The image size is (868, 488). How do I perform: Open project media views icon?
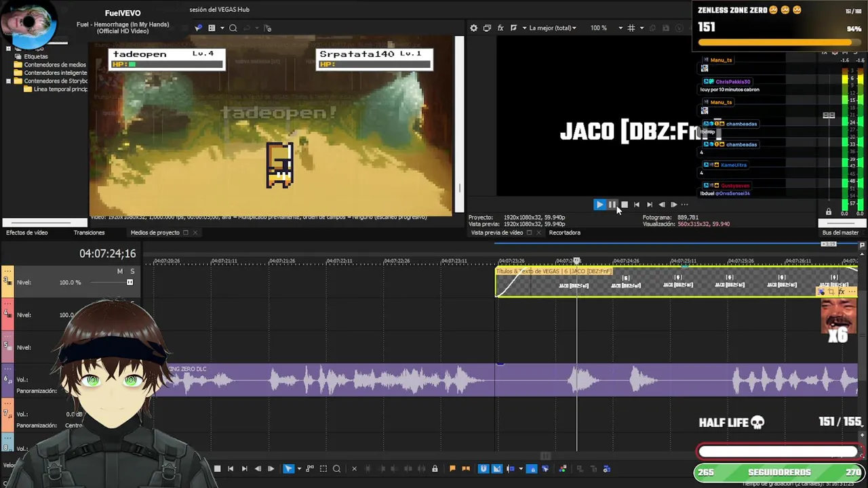(212, 28)
